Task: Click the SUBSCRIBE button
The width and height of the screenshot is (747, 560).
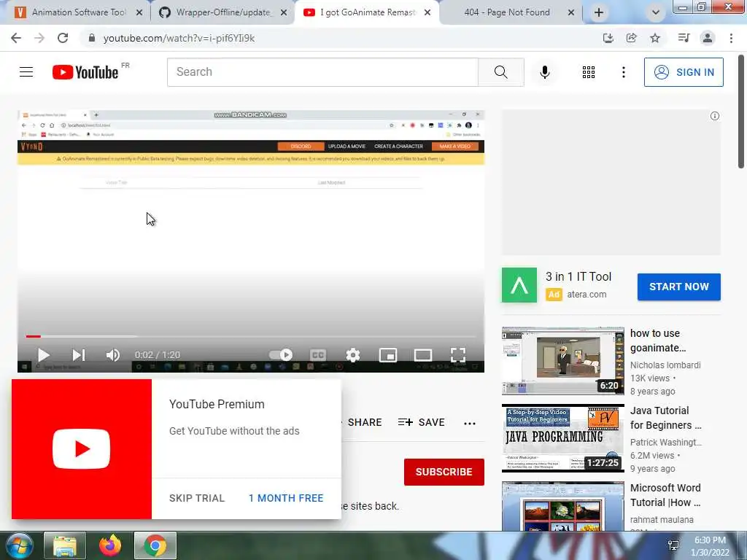Action: coord(444,472)
